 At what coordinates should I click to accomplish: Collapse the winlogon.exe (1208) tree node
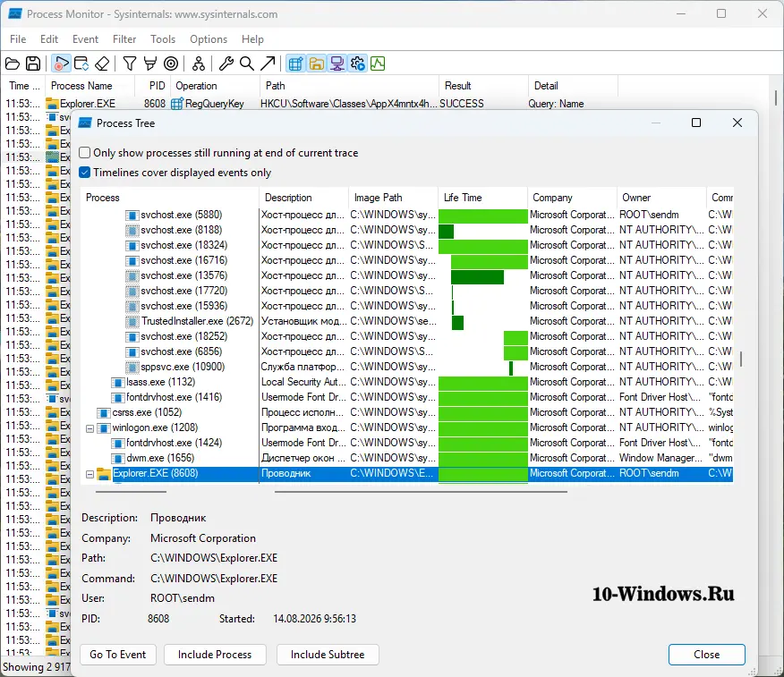pyautogui.click(x=90, y=428)
